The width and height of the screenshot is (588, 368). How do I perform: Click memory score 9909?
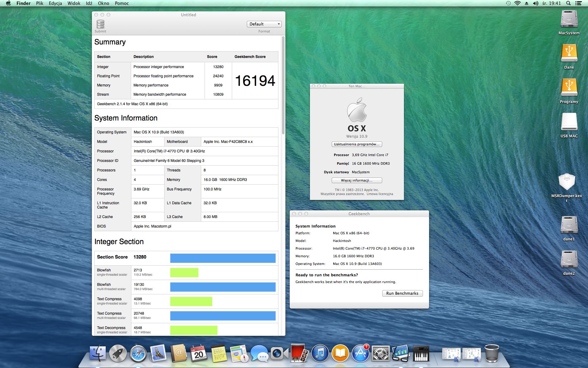click(218, 85)
